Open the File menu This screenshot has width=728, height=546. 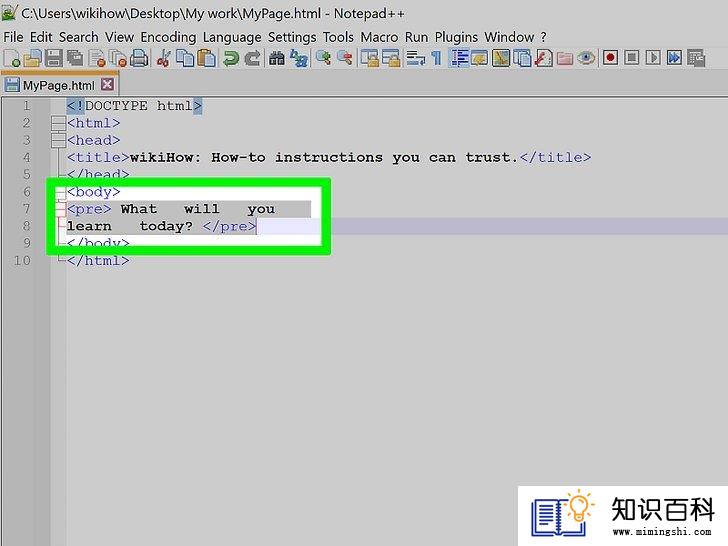click(13, 37)
